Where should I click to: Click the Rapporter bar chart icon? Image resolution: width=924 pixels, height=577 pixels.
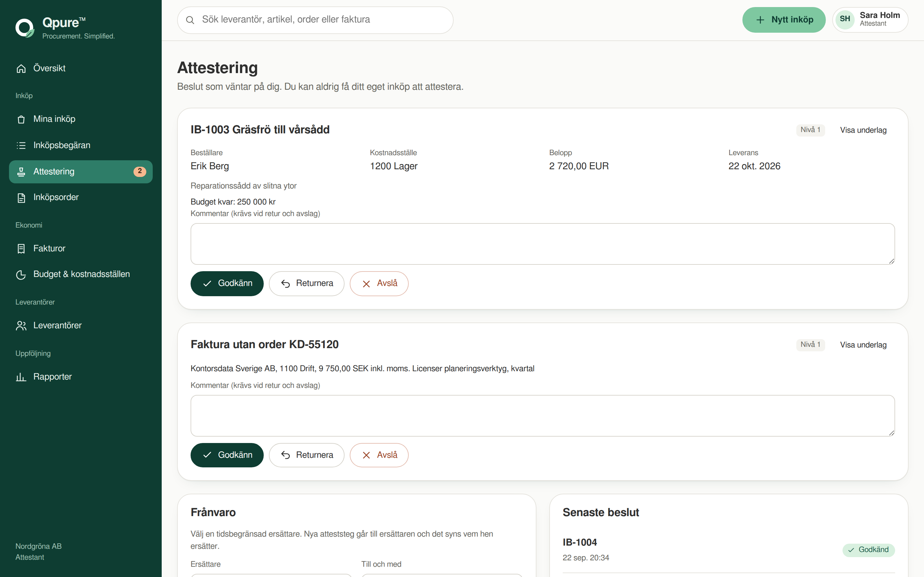[21, 377]
